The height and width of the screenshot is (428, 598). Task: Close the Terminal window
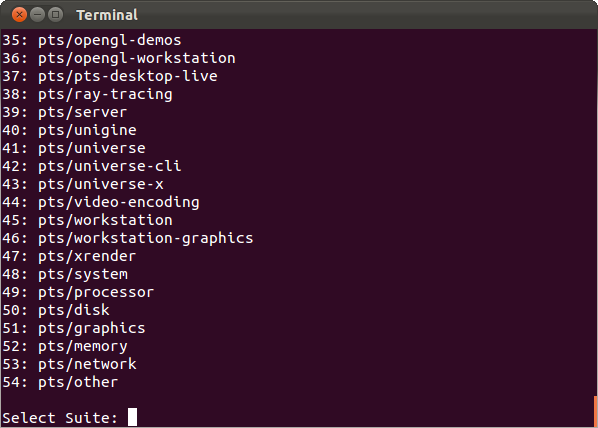pyautogui.click(x=19, y=15)
